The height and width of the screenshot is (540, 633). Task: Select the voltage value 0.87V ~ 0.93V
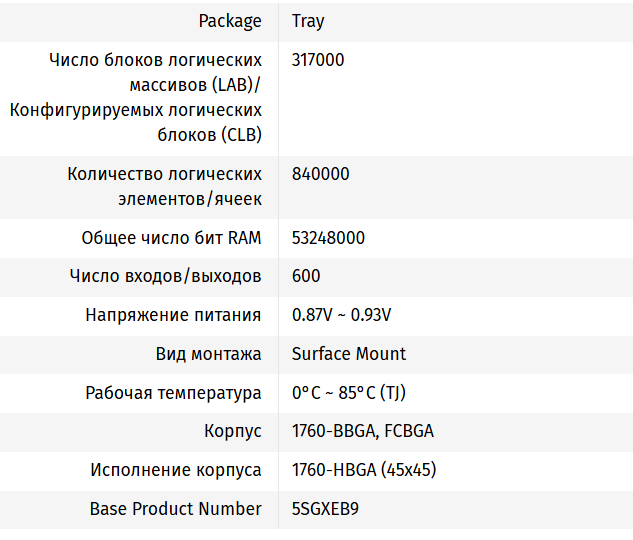(341, 315)
